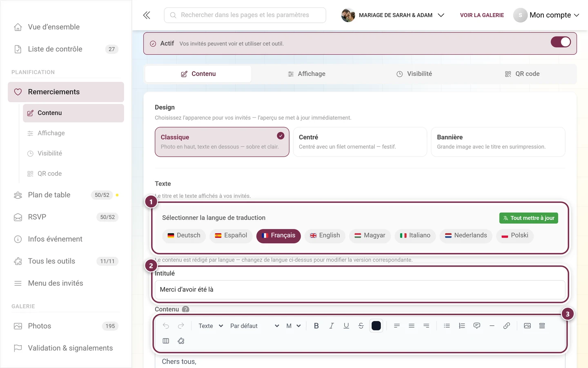Viewport: 588px width, 368px height.
Task: Open the Par défaut font dropdown
Action: click(x=254, y=326)
